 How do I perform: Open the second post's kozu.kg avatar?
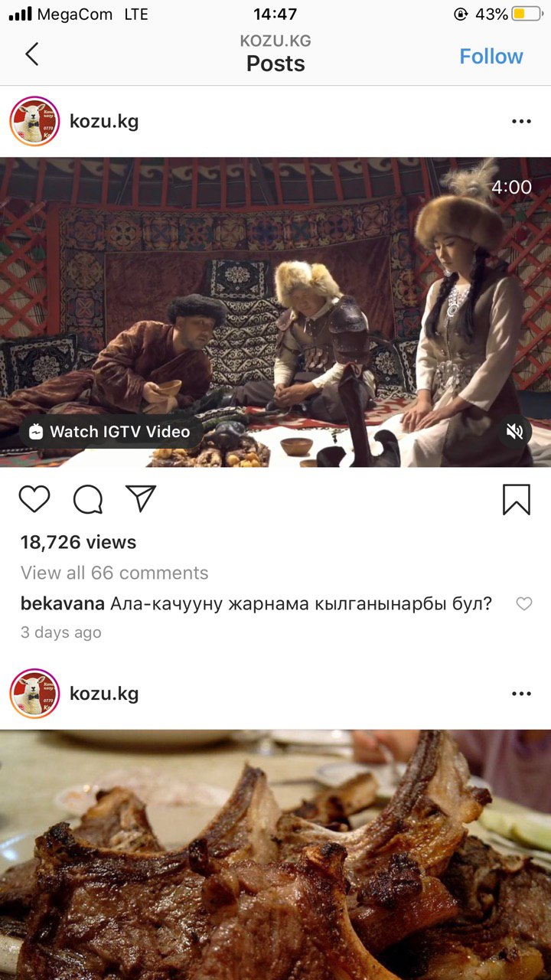click(34, 694)
